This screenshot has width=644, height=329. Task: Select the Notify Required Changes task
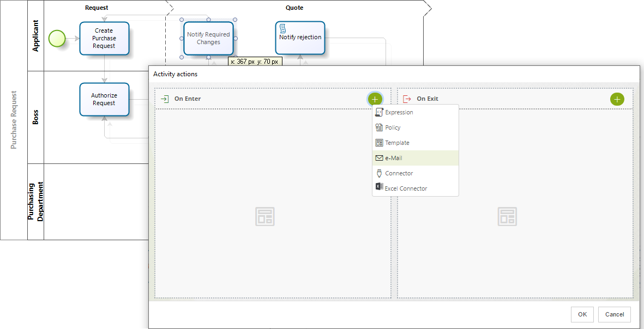tap(208, 38)
